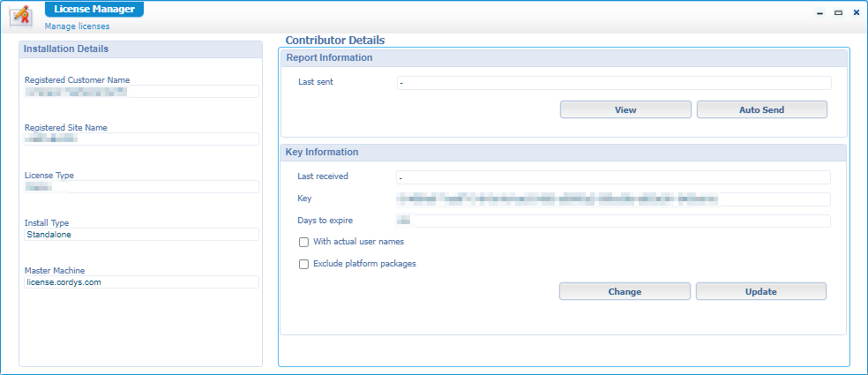Screen dimensions: 868x375
Task: Close the License Manager window
Action: 856,12
